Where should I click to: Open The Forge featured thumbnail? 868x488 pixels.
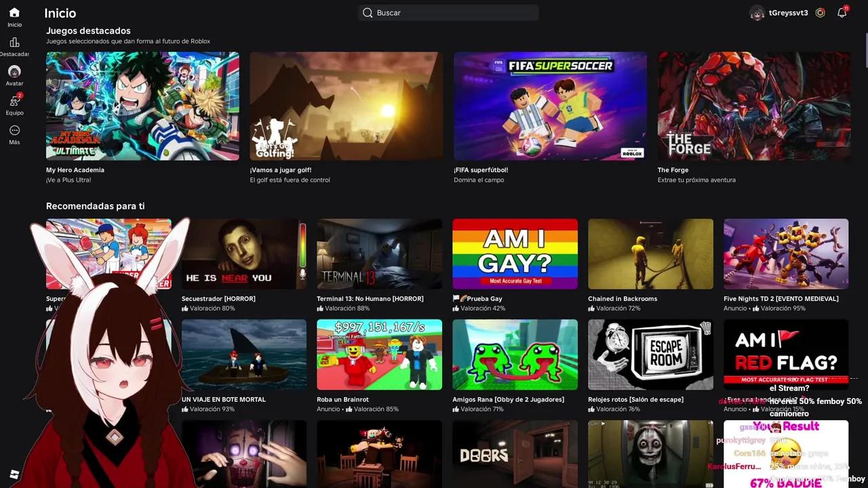(x=754, y=106)
